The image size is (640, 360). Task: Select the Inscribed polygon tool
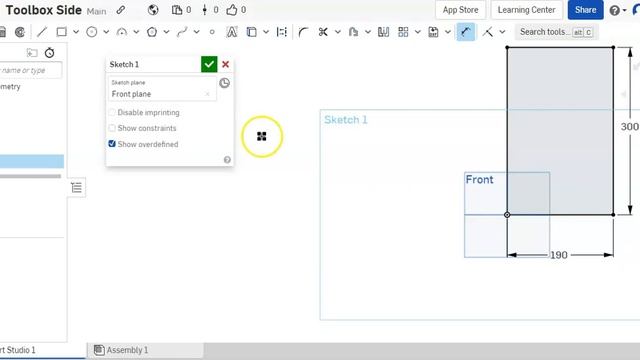152,32
